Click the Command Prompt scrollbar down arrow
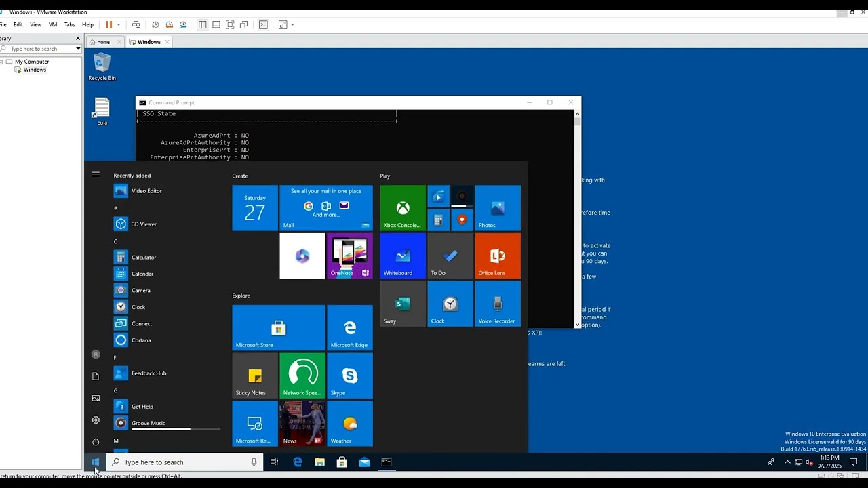The width and height of the screenshot is (868, 488). click(578, 325)
